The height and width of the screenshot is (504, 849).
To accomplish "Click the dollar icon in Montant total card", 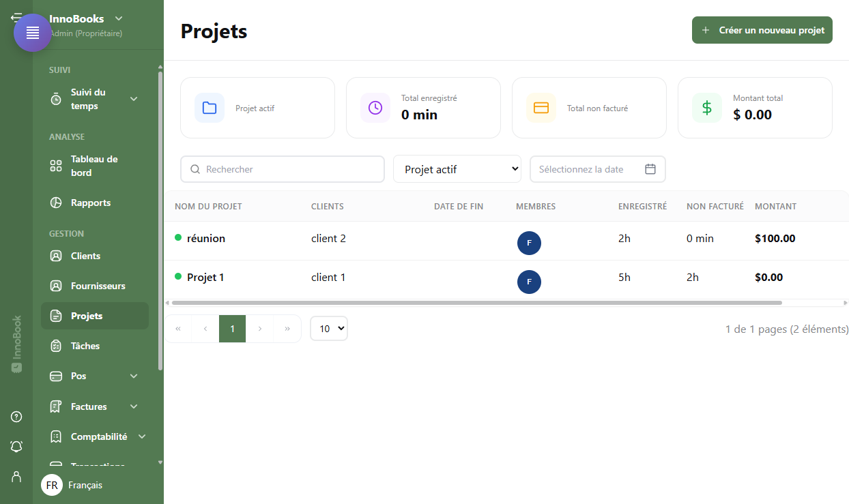I will [707, 108].
